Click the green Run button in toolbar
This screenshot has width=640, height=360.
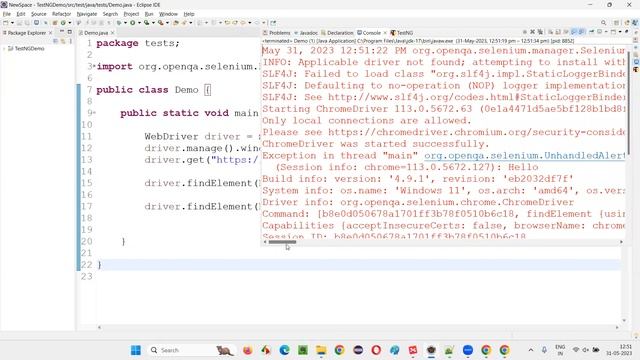pyautogui.click(x=133, y=23)
